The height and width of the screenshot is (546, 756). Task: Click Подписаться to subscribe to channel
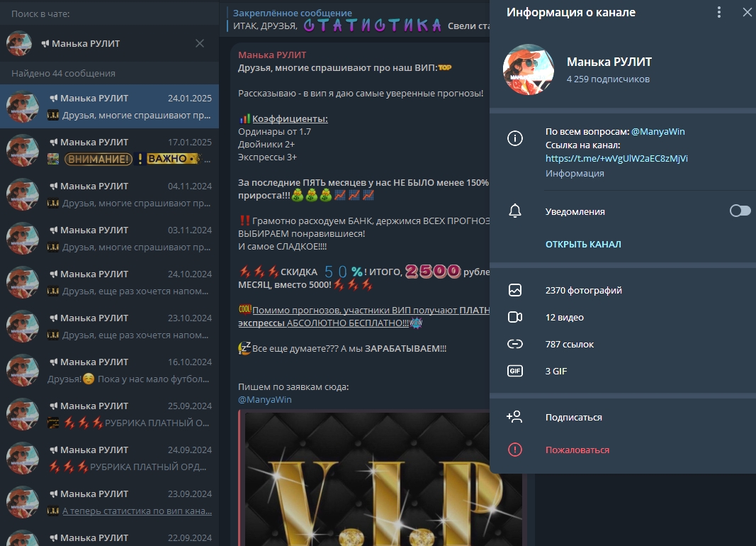tap(573, 417)
